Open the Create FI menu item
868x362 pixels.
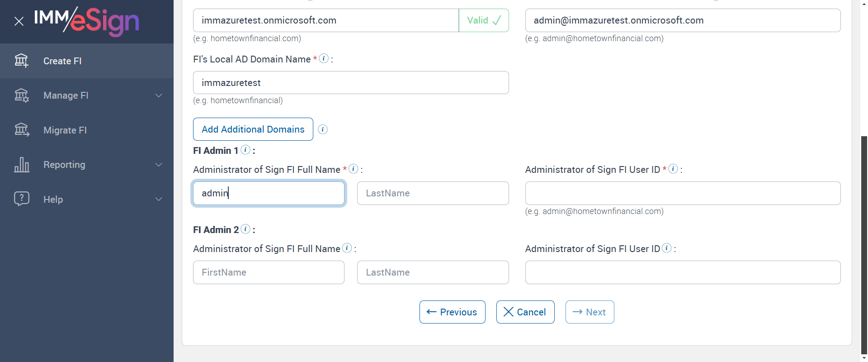pos(62,61)
